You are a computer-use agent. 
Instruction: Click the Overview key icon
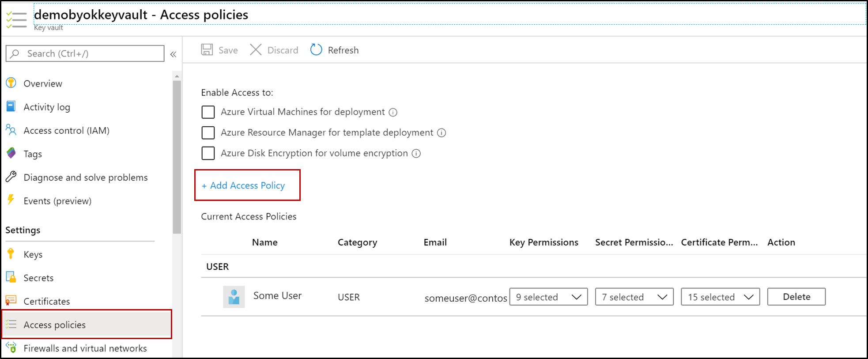[x=11, y=83]
